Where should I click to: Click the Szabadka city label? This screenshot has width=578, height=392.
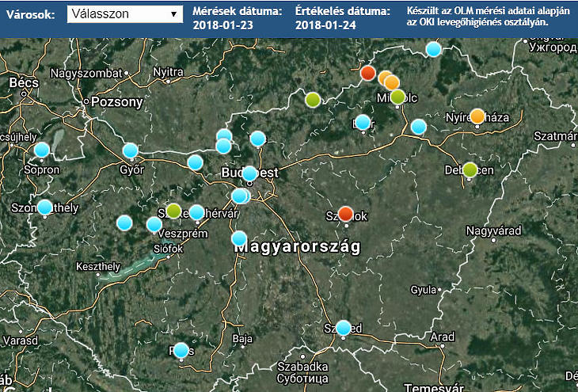pyautogui.click(x=302, y=367)
